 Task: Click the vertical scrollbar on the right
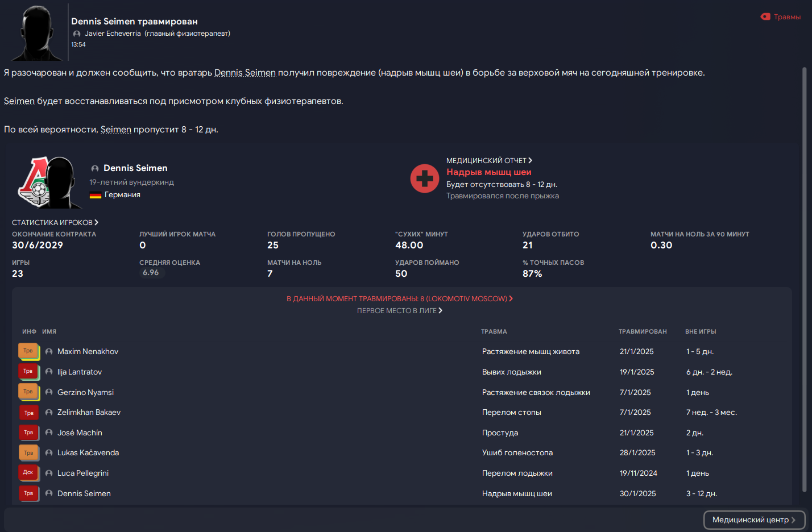tap(804, 279)
